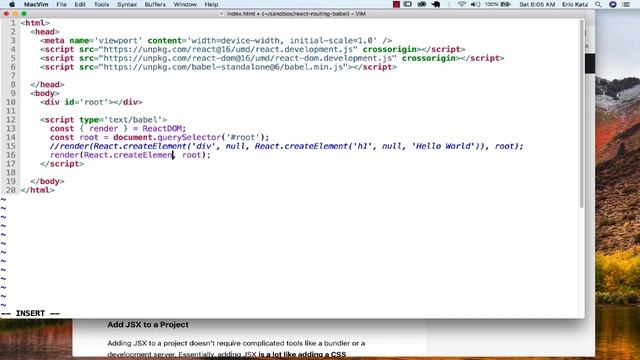This screenshot has width=640, height=360.
Task: Open Spotlight search magnifier
Action: click(598, 4)
